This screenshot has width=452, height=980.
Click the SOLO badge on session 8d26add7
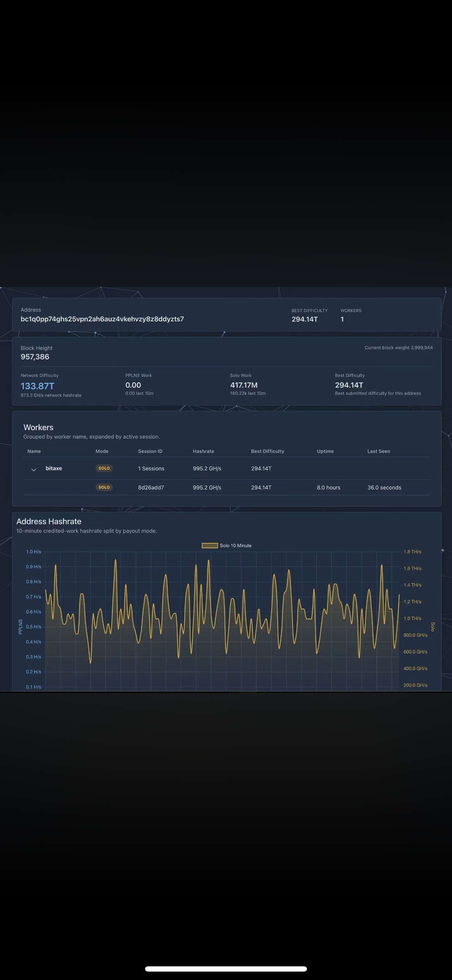pos(104,487)
